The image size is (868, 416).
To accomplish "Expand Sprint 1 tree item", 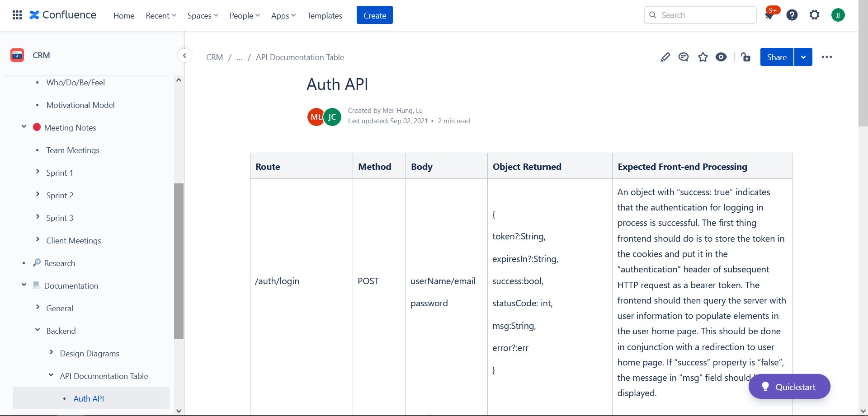I will 38,172.
